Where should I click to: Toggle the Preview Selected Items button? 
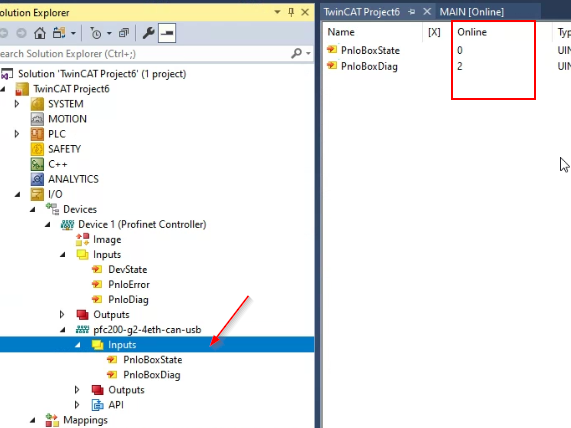(167, 33)
